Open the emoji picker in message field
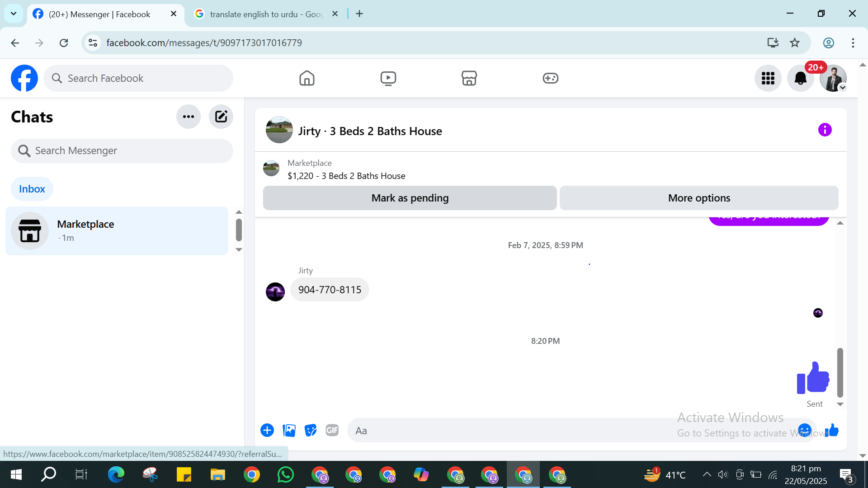This screenshot has height=488, width=868. coord(805,431)
